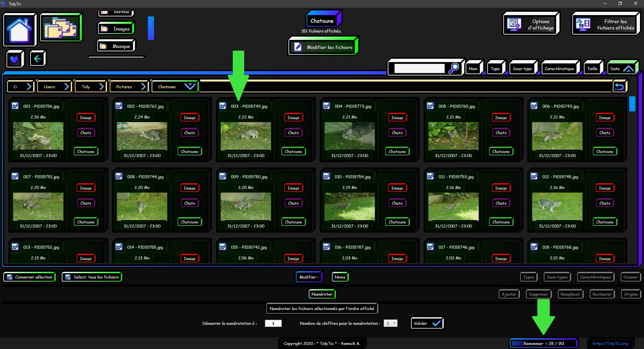The height and width of the screenshot is (349, 644).
Task: Open thumbnail of 012 - P1015745.jpg
Action: coord(557,206)
